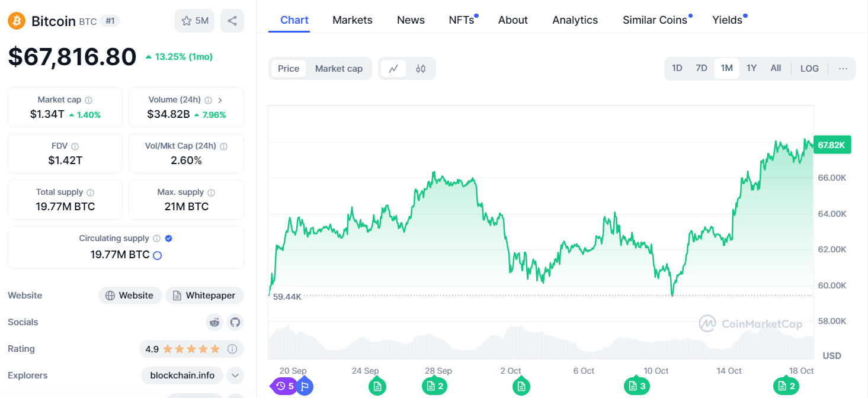868x398 pixels.
Task: Switch to candlestick chart view icon
Action: point(421,68)
